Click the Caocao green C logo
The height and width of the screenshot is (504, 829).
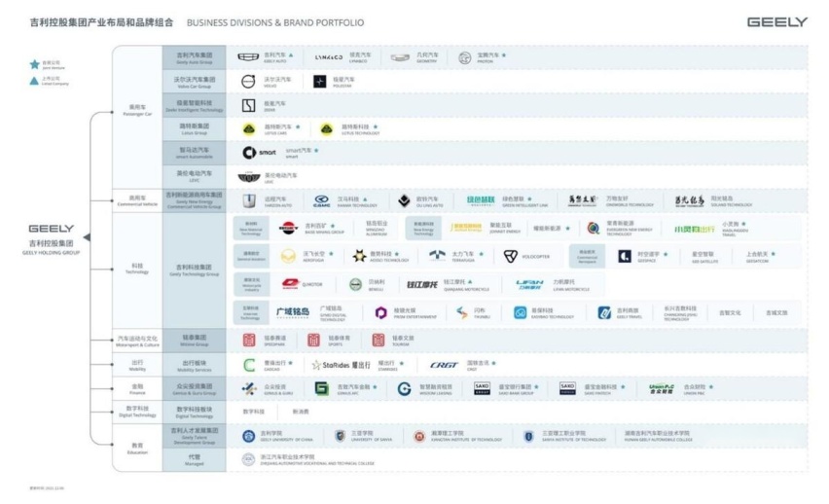(x=249, y=365)
